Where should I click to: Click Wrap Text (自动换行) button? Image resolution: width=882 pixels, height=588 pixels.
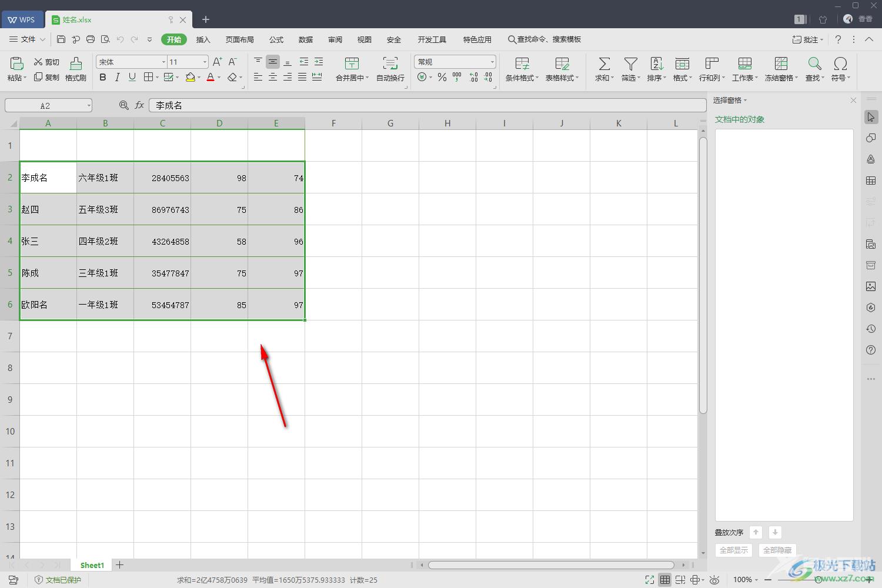point(390,69)
